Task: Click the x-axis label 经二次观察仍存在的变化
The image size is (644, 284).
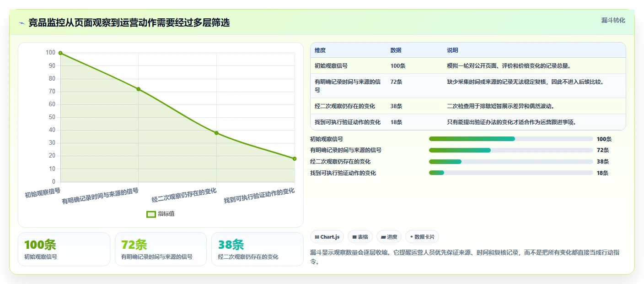Action: click(x=184, y=195)
